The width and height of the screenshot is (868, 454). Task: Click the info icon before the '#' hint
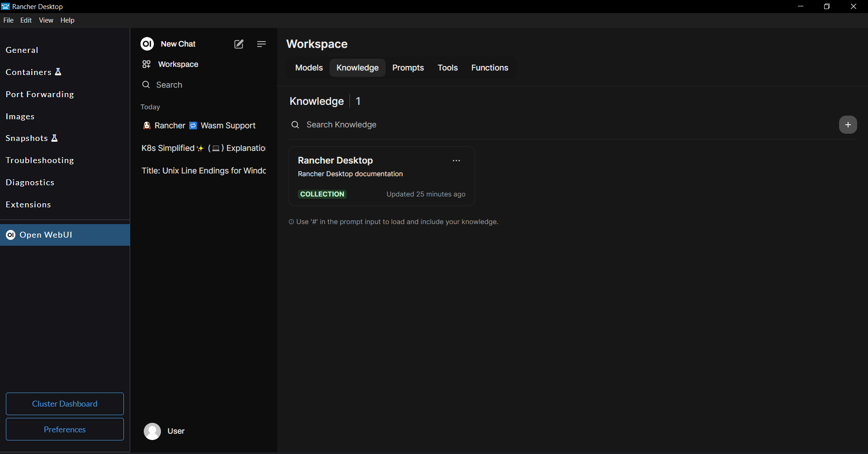(291, 222)
